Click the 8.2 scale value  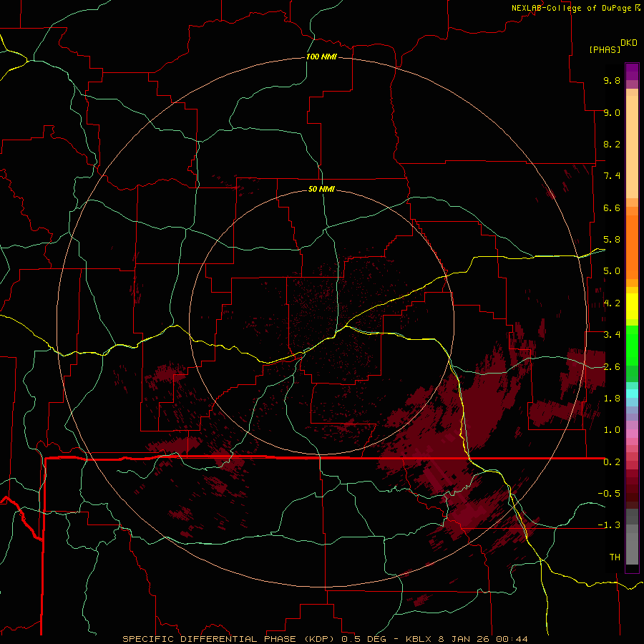(x=612, y=144)
